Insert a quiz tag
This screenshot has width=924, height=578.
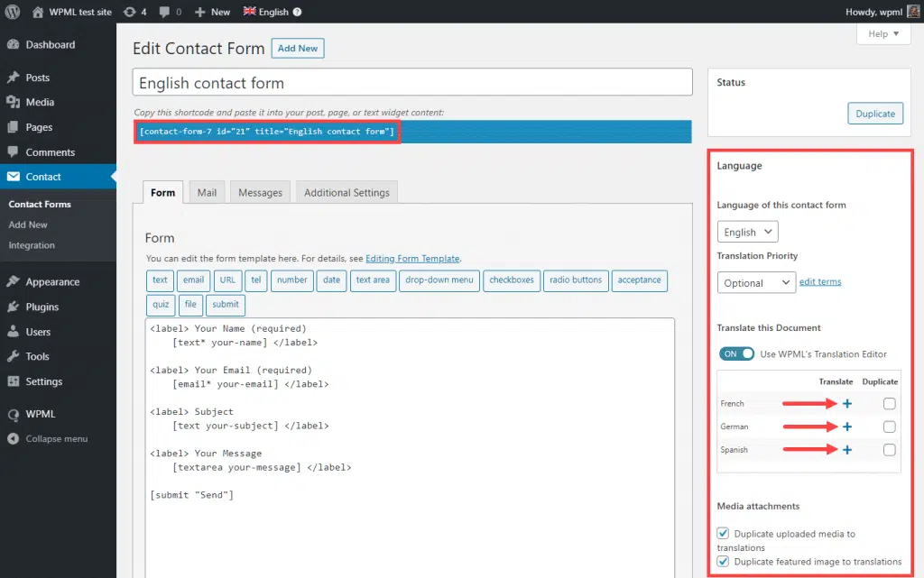coord(161,304)
